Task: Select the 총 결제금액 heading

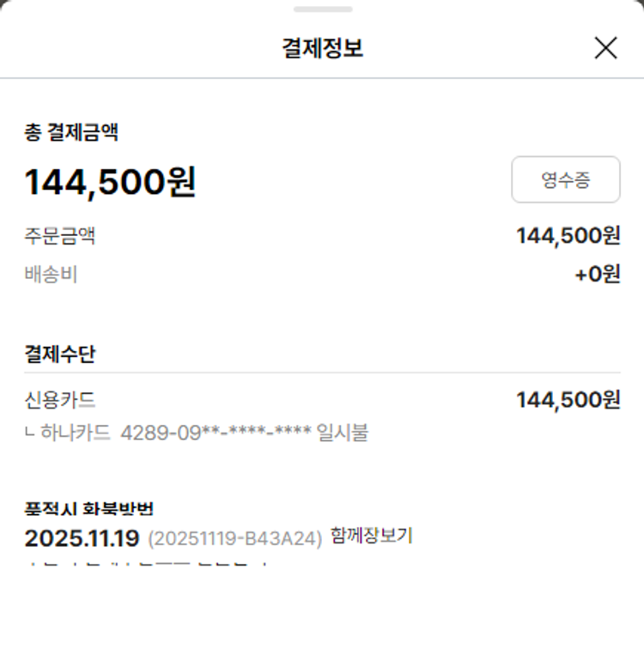Action: coord(71,132)
